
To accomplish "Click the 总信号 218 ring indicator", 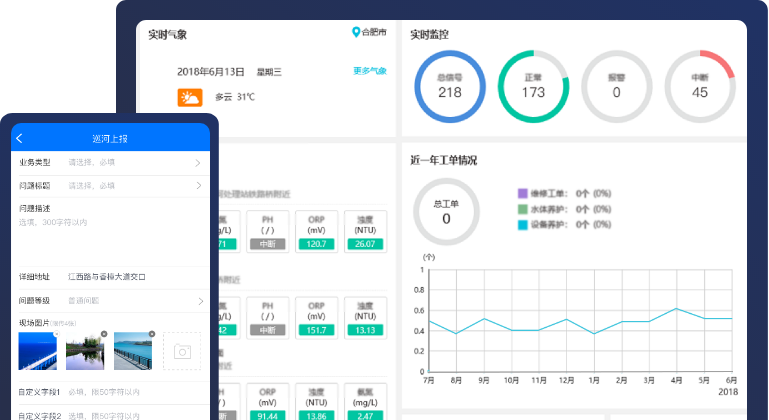I will pyautogui.click(x=449, y=85).
